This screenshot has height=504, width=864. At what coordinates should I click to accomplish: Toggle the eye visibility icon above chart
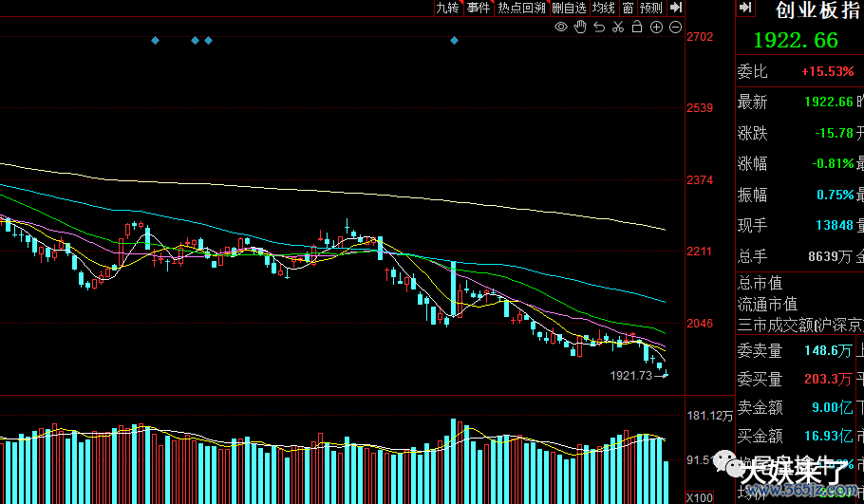tap(561, 27)
